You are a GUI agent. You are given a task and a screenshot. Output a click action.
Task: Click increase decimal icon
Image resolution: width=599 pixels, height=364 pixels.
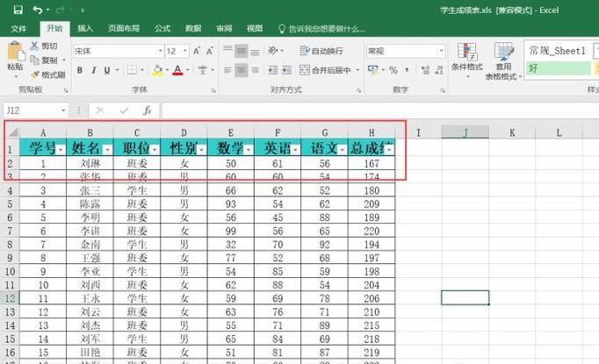[x=426, y=70]
